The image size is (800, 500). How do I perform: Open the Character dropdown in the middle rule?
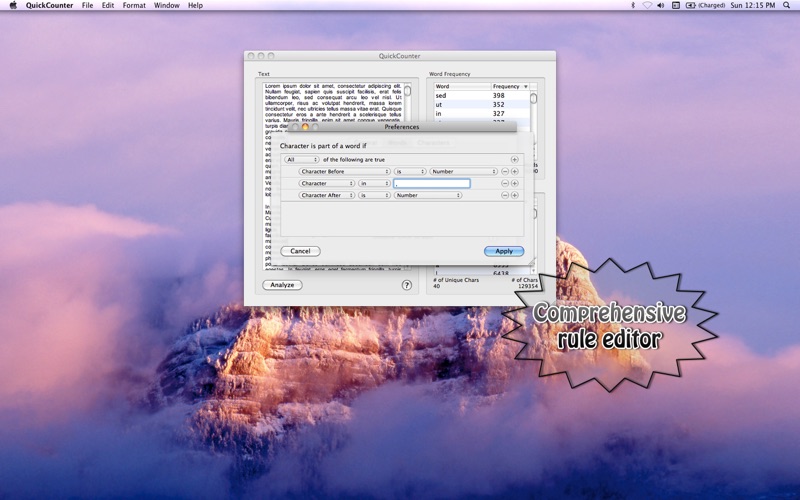327,183
